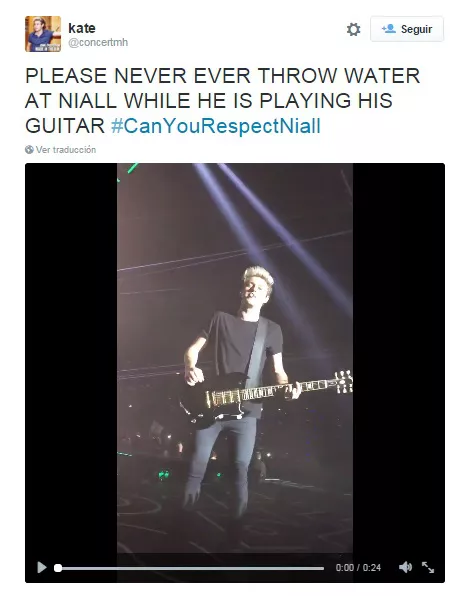470x596 pixels.
Task: Open the #CanYouRespectNiall hashtag
Action: point(216,126)
